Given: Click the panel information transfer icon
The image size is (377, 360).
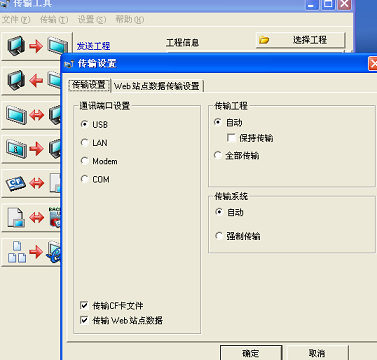Looking at the screenshot, I should tap(32, 149).
